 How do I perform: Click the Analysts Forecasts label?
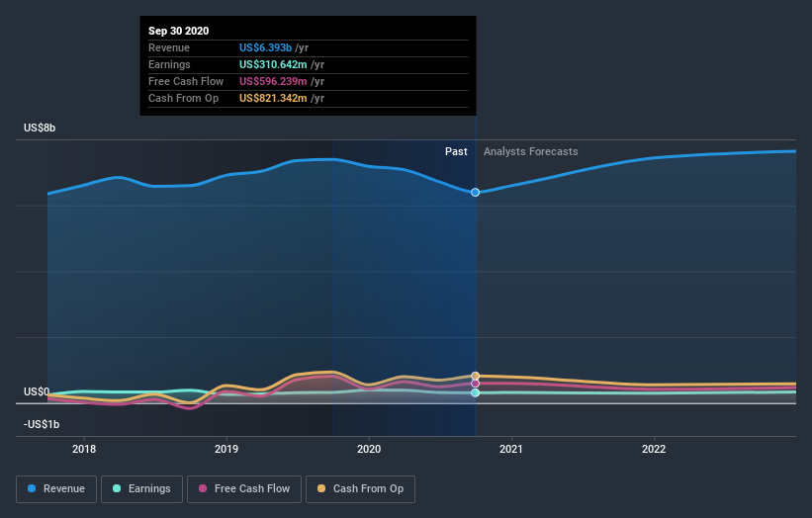(x=531, y=151)
